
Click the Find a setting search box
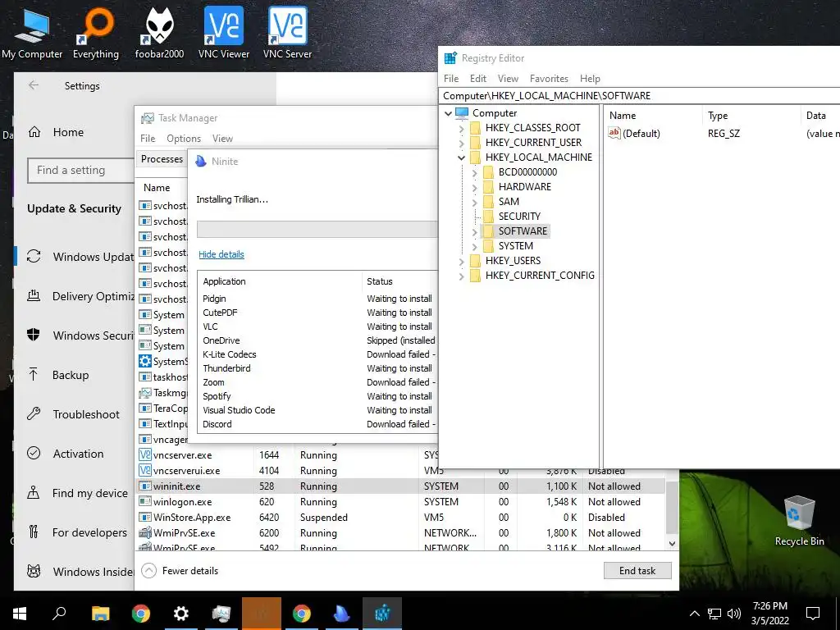pyautogui.click(x=80, y=171)
